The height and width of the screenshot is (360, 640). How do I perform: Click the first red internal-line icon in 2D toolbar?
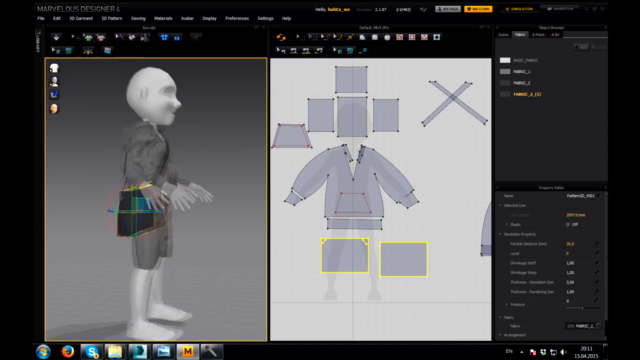click(400, 37)
